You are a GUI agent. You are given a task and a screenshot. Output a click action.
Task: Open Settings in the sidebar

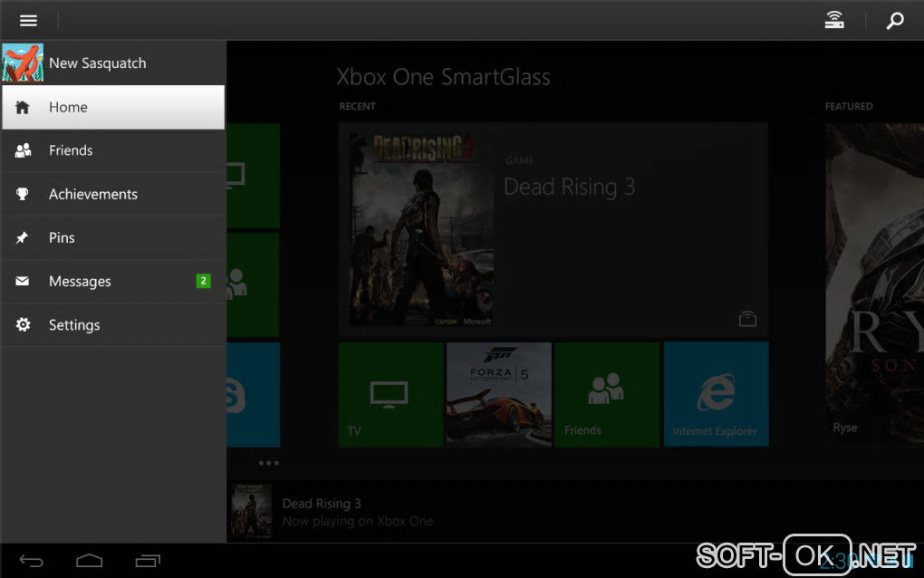tap(113, 325)
